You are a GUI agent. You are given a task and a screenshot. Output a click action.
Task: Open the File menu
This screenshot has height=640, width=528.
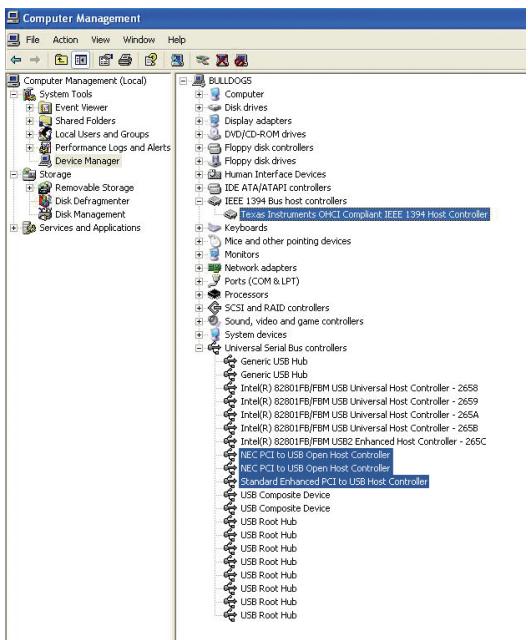(x=33, y=40)
